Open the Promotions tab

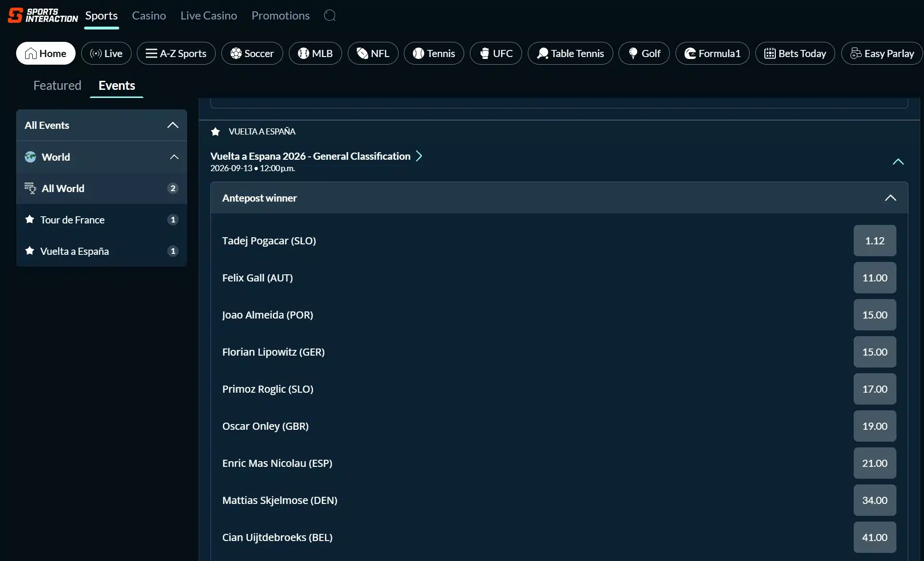[281, 16]
